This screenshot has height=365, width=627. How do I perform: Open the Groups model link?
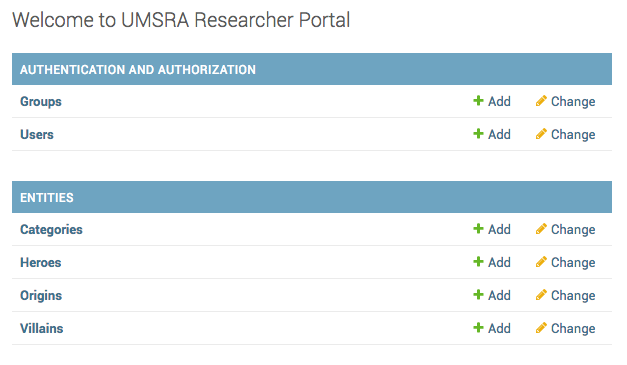coord(41,102)
